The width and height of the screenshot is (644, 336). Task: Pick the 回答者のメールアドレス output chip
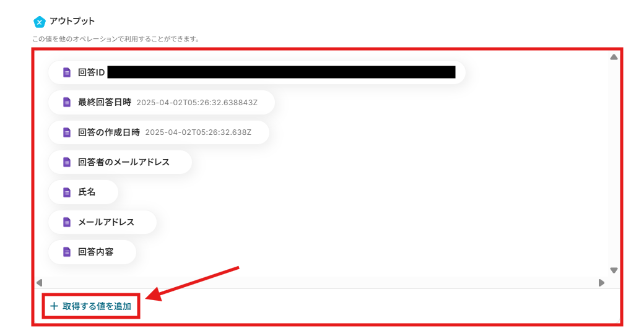tap(120, 162)
